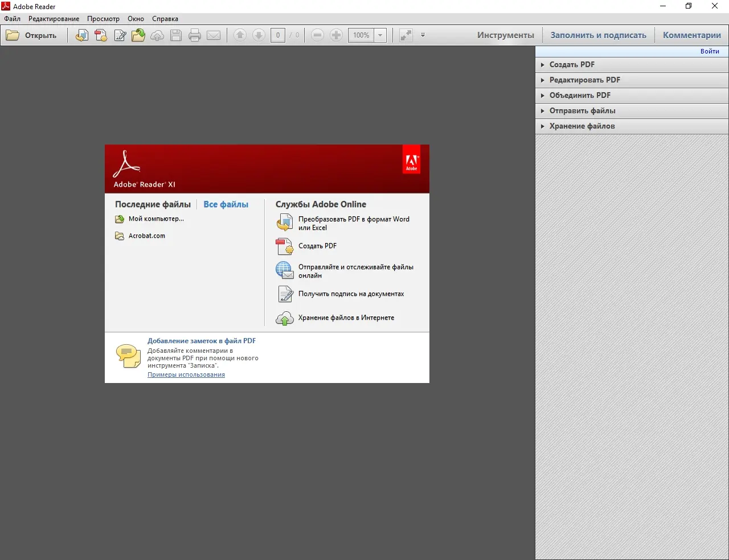Click the Войти link in the sidebar
The image size is (729, 560).
pos(710,51)
